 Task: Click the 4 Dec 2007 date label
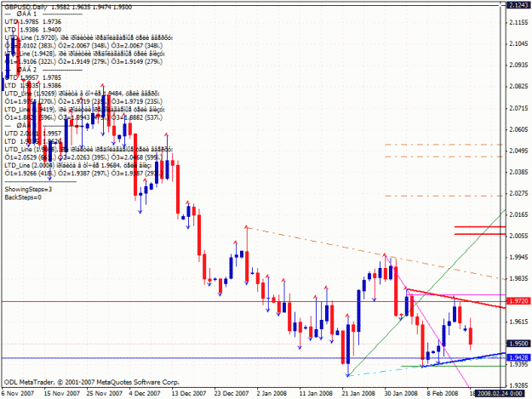pos(145,393)
